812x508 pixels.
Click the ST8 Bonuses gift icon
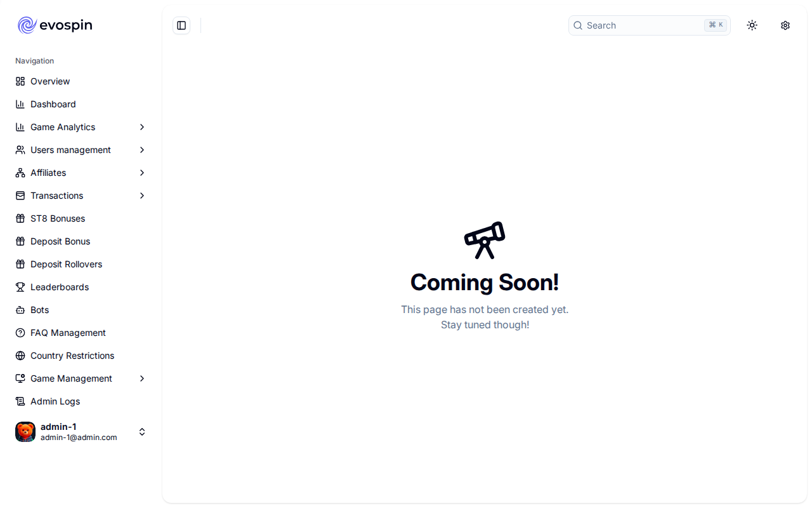click(20, 218)
